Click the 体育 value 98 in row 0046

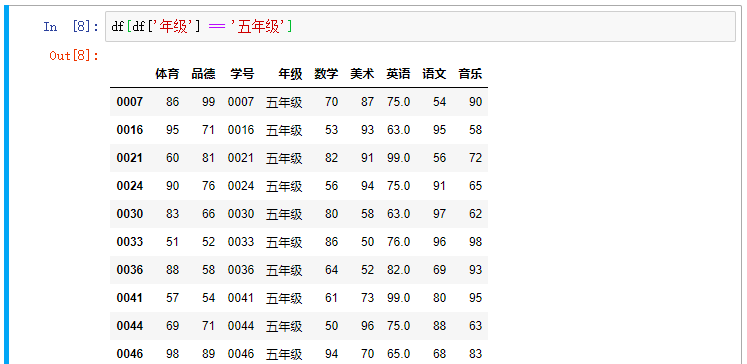tap(172, 354)
